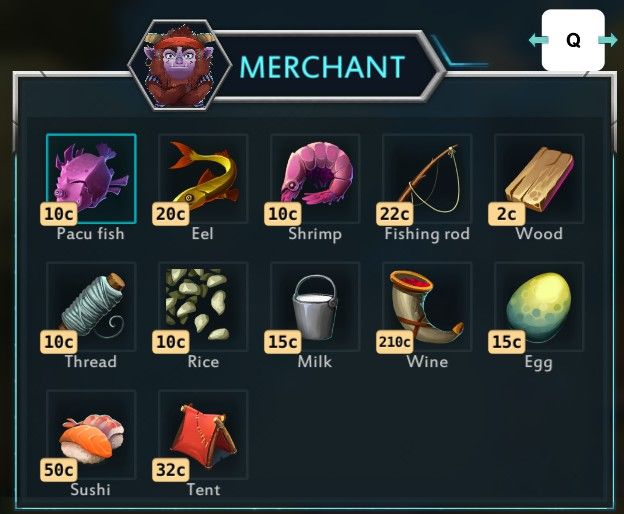The image size is (624, 514).
Task: Click the 210c price tag on Wine
Action: click(394, 342)
